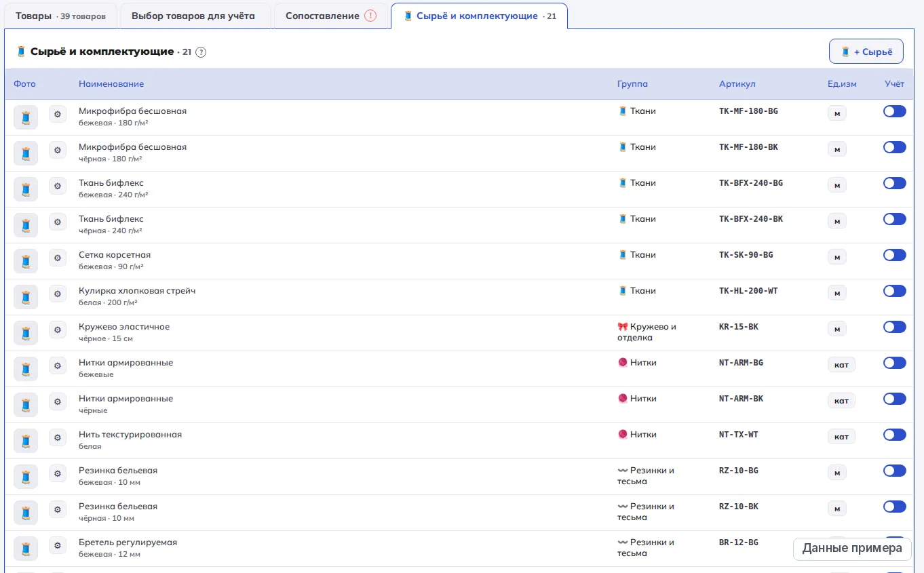Viewport: 924px width, 573px height.
Task: Open gear settings in NT-ARM-BG row
Action: tap(58, 365)
